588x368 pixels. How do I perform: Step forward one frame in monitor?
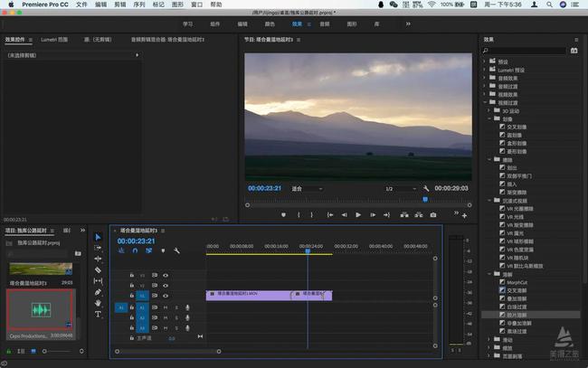(x=373, y=214)
